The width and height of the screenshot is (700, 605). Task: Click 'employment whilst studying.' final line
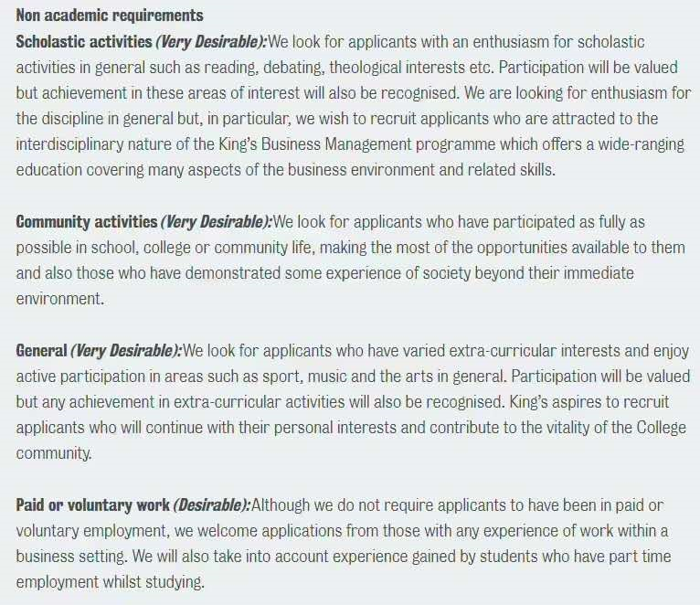pyautogui.click(x=111, y=582)
